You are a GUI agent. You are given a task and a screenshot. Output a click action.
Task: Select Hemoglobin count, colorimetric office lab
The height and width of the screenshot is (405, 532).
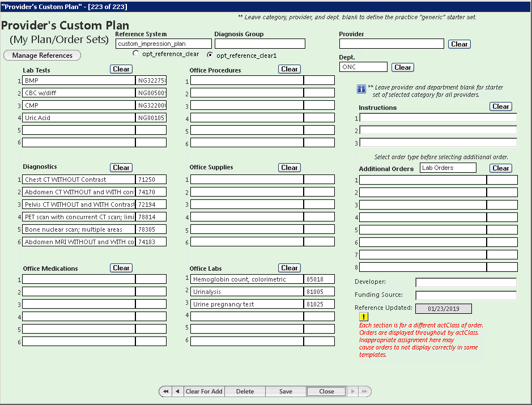(247, 279)
